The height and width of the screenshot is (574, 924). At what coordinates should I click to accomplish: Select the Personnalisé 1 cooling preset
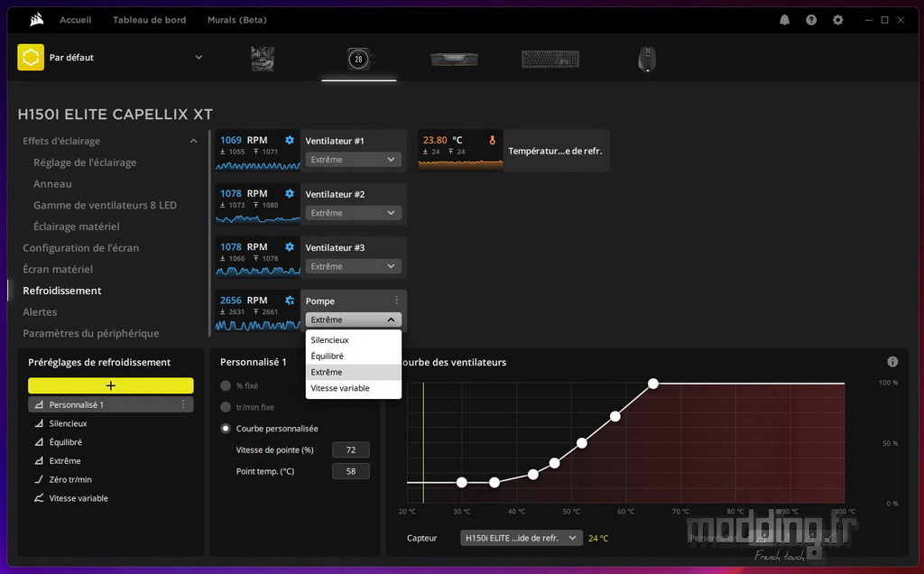click(x=111, y=404)
